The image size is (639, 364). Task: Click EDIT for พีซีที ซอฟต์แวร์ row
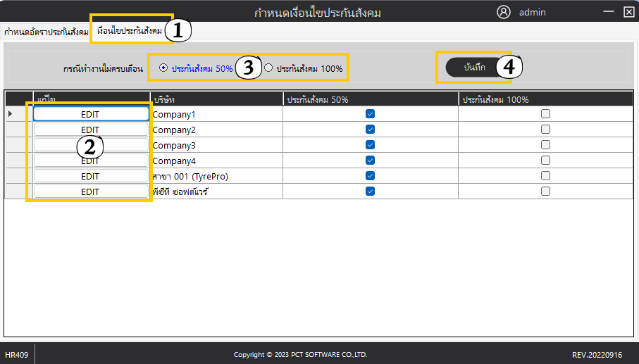point(90,192)
